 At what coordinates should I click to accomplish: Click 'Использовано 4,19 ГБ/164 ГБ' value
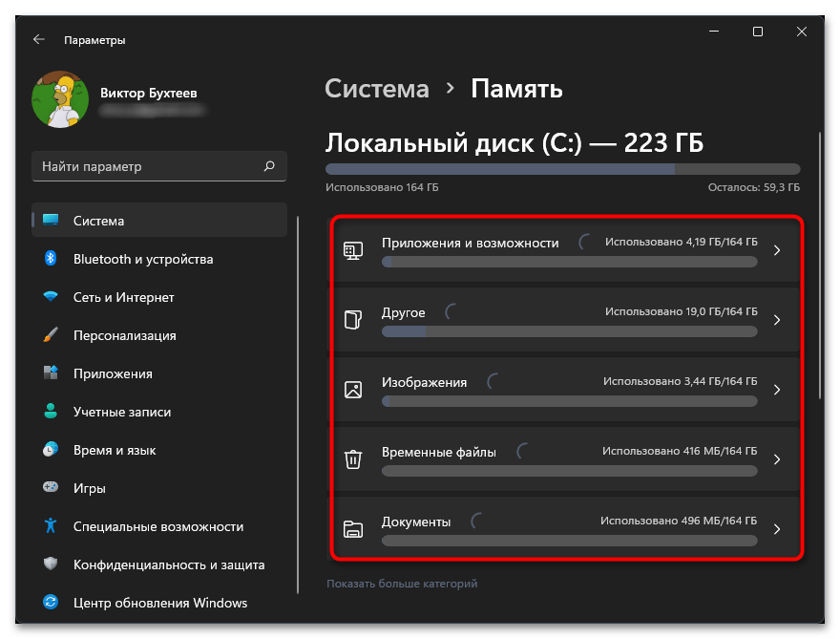[x=681, y=242]
